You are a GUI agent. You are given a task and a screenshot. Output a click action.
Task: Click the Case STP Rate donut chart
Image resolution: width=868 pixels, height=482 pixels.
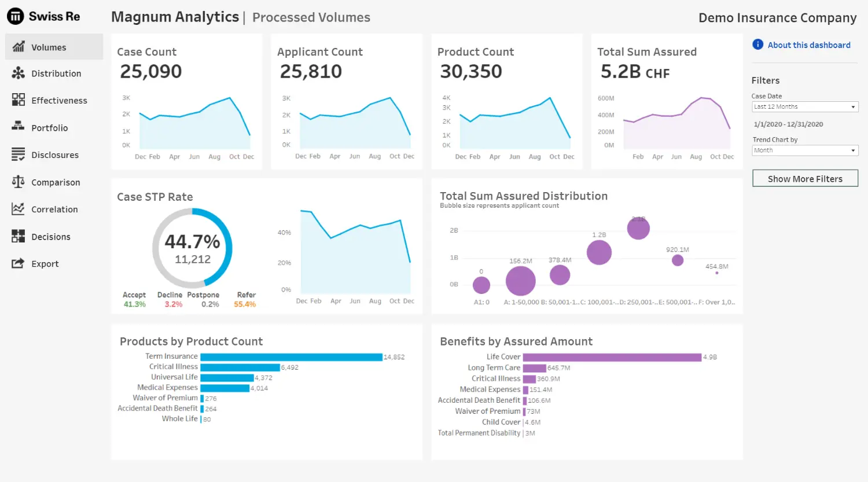192,248
